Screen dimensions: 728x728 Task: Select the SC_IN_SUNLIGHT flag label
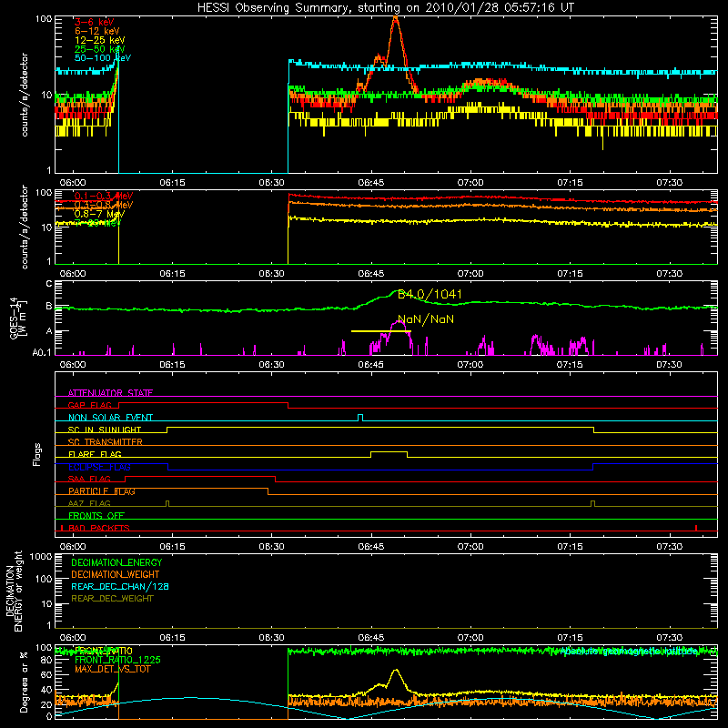[105, 430]
